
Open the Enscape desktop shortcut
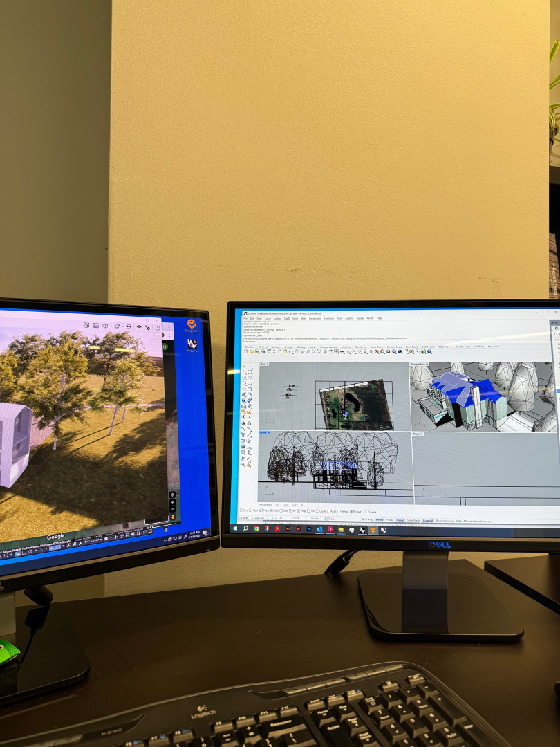click(191, 325)
